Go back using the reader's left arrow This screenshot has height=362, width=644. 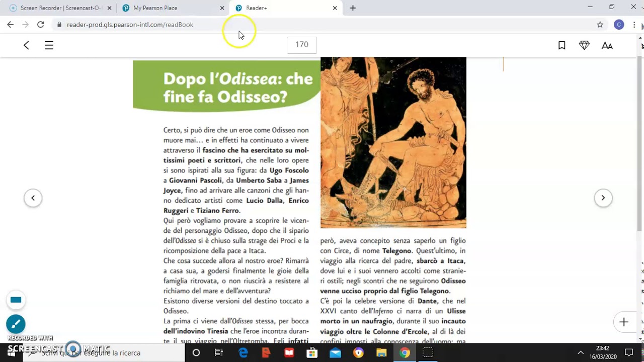pyautogui.click(x=26, y=45)
